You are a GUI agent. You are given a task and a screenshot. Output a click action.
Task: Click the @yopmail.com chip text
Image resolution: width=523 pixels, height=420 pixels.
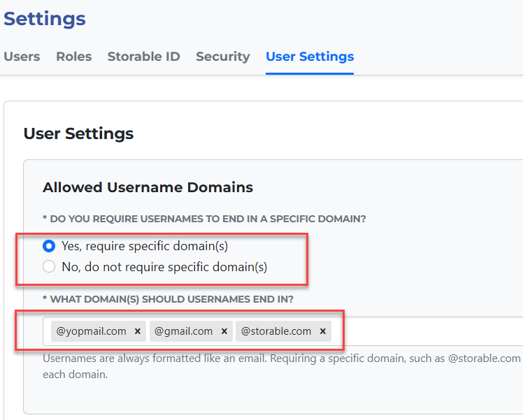pyautogui.click(x=92, y=331)
